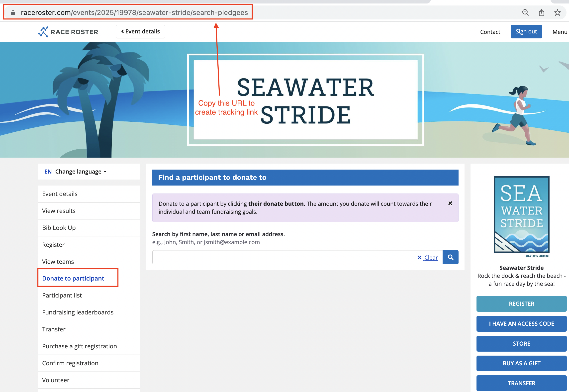Click the Seawater Stride poster thumbnail

(521, 215)
